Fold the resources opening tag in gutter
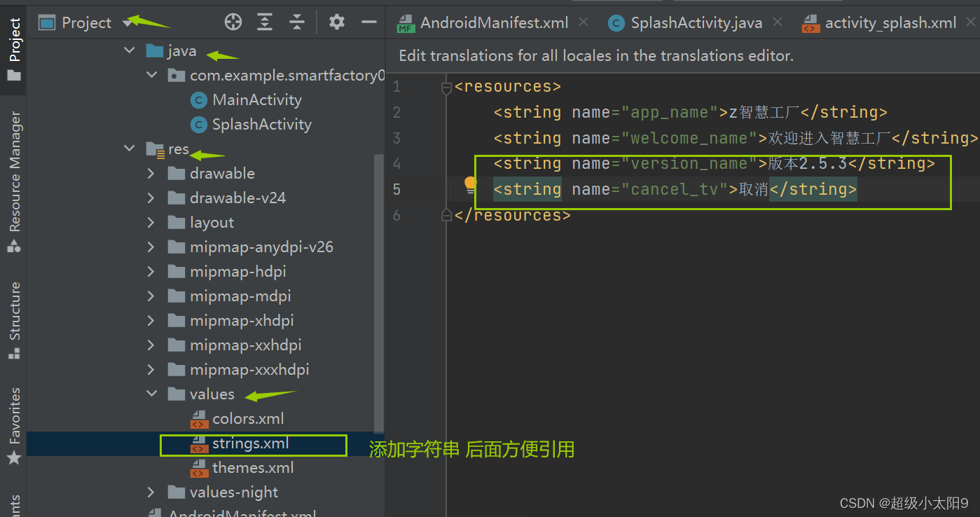Screen dimensions: 980x517 point(446,88)
